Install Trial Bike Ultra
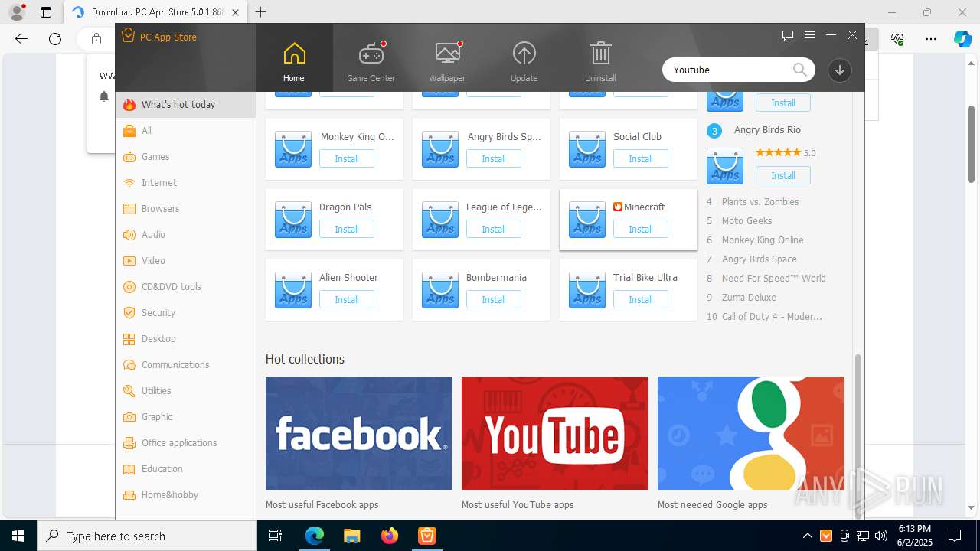The image size is (980, 551). [x=641, y=299]
